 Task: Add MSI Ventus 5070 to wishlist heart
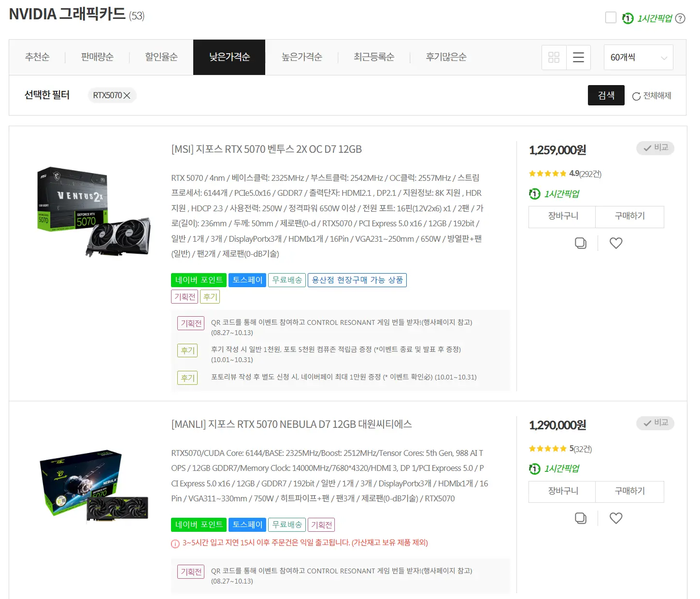[x=616, y=243]
